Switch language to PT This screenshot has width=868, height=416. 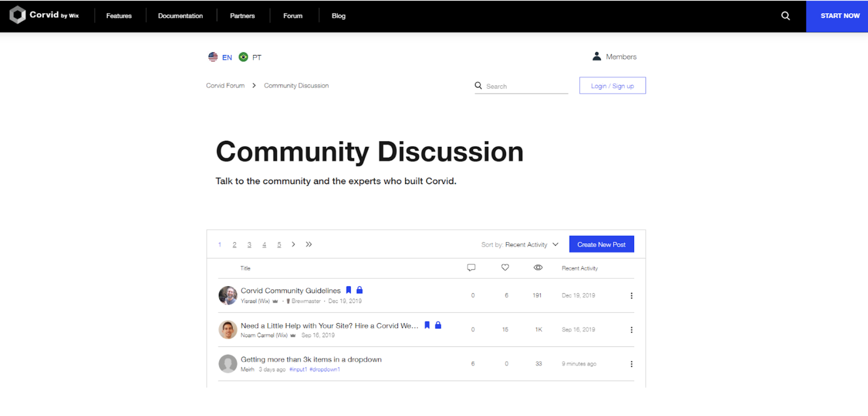click(257, 57)
